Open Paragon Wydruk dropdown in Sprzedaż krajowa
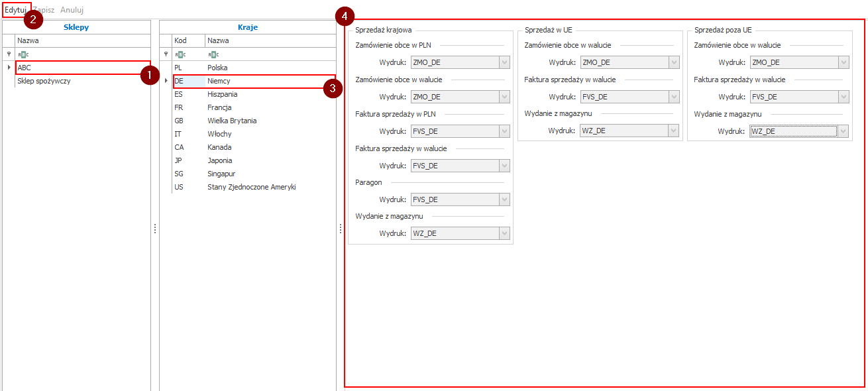Image resolution: width=868 pixels, height=391 pixels. 504,199
